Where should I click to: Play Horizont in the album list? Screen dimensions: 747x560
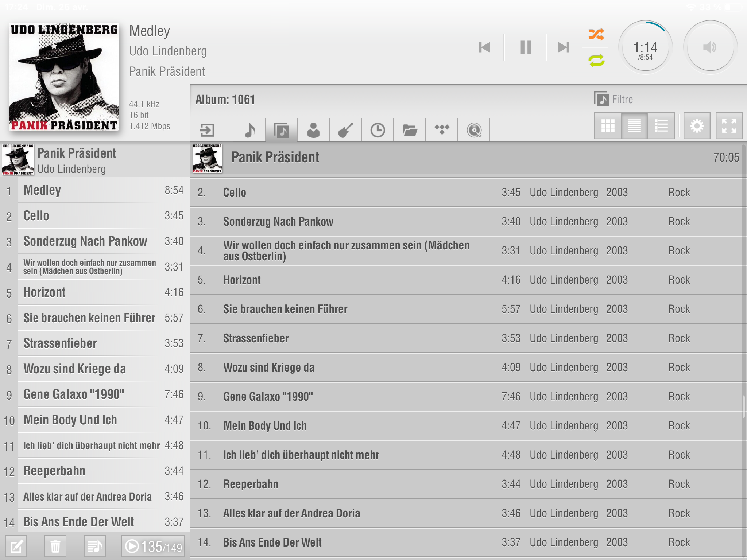coord(242,280)
